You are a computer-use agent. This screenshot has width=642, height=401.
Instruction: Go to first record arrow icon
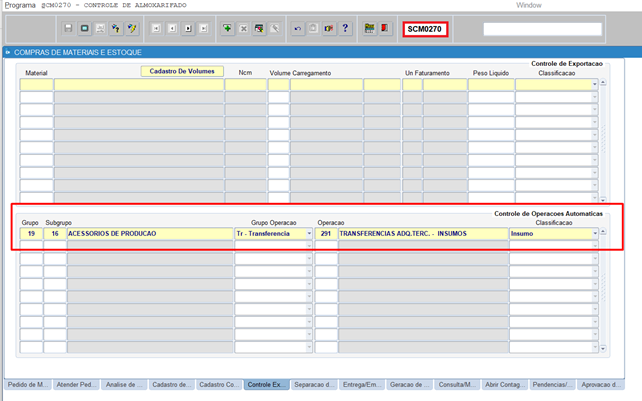(x=156, y=28)
